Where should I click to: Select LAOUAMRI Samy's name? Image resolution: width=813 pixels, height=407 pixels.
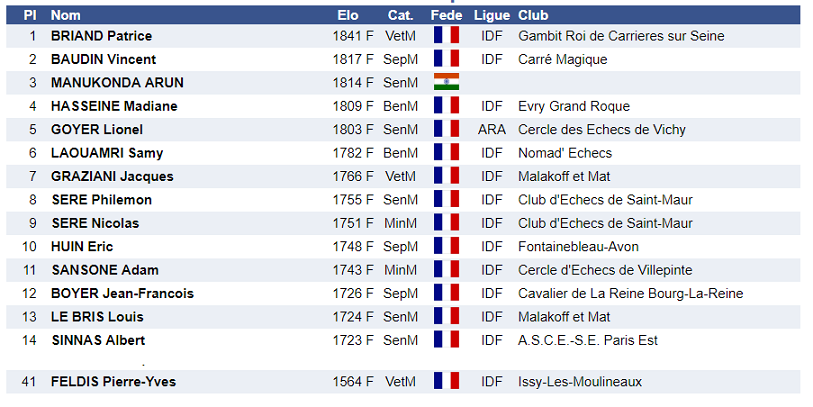[x=107, y=153]
